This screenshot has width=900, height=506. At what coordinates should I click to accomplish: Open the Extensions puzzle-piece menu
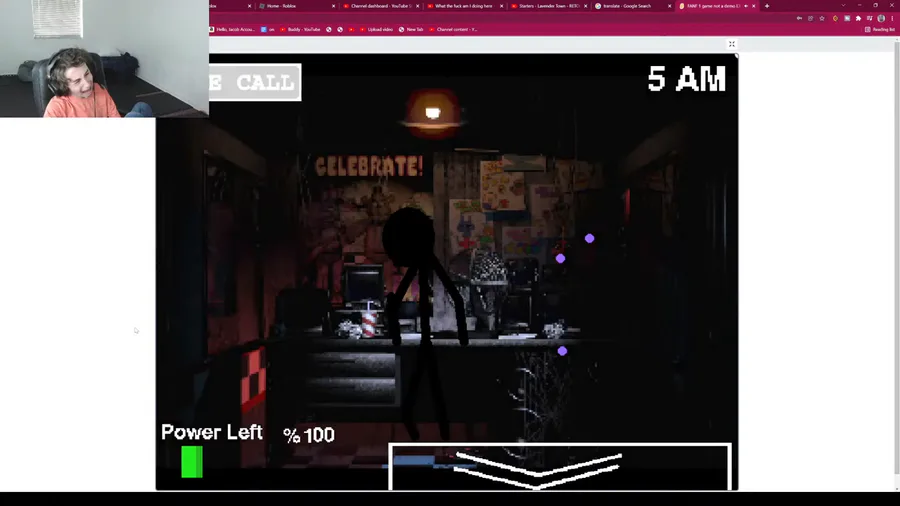point(859,18)
